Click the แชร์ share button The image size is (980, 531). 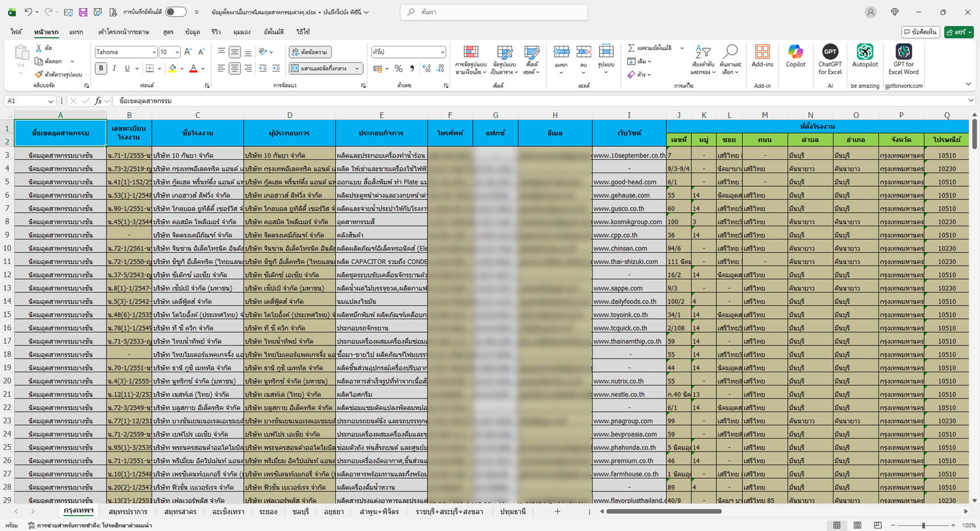pyautogui.click(x=958, y=32)
